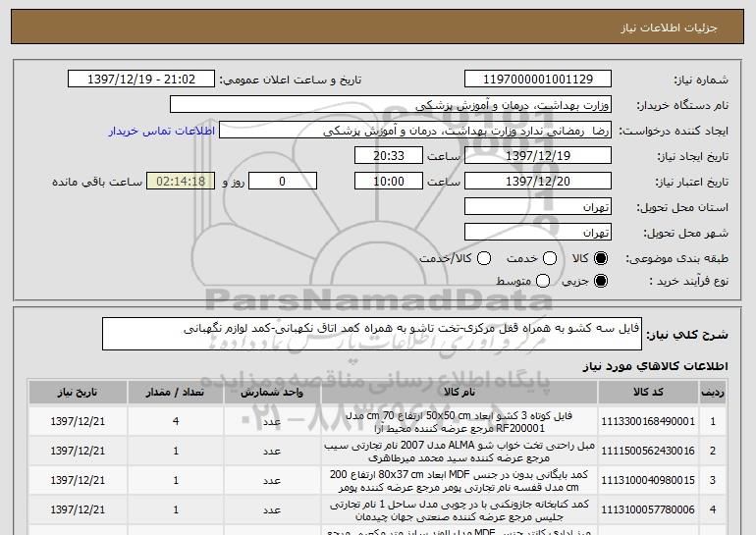The image size is (756, 535).
Task: Click the نام کالا column header
Action: tap(459, 392)
